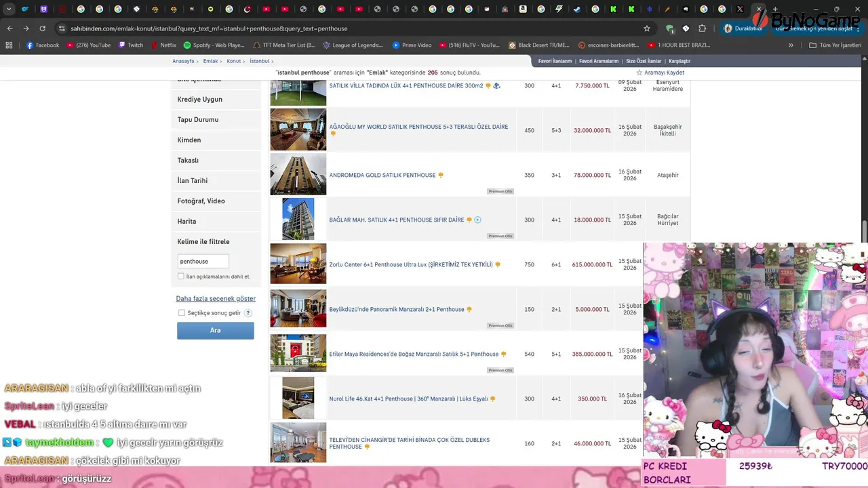Click the keyword filter field containing penthouse
This screenshot has width=868, height=488.
pos(203,261)
